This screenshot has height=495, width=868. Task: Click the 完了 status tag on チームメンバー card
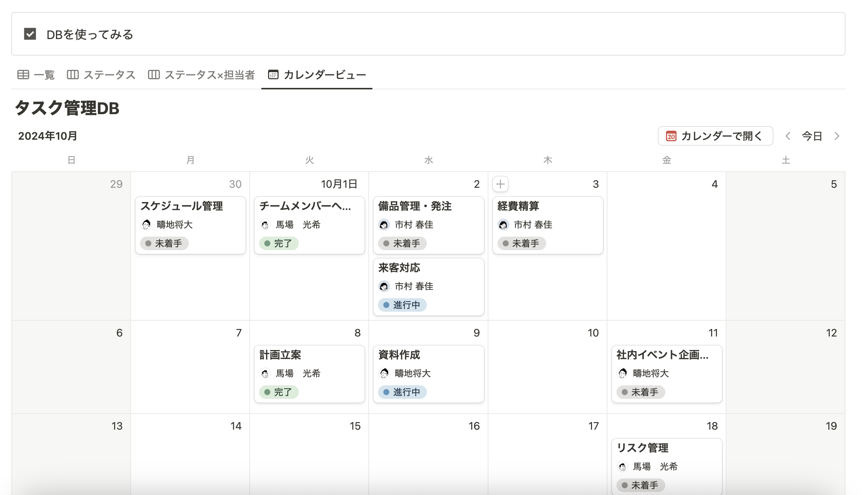279,243
